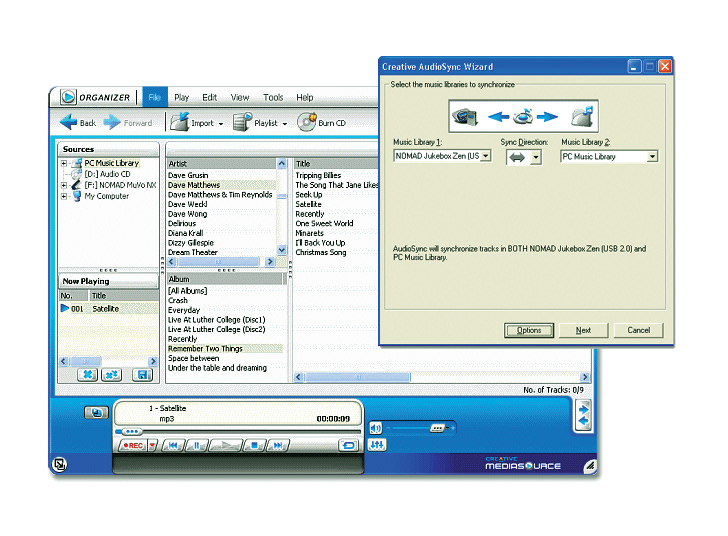Open the Tools menu

[273, 97]
